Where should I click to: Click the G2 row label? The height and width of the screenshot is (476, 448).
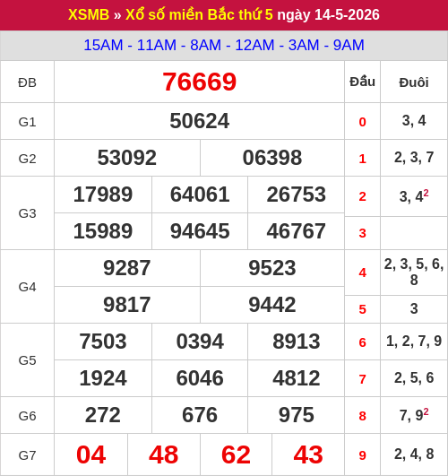coord(27,159)
